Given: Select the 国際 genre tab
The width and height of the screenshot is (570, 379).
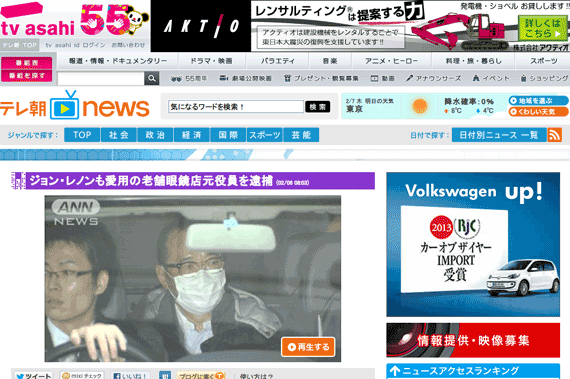Looking at the screenshot, I should click(x=228, y=135).
